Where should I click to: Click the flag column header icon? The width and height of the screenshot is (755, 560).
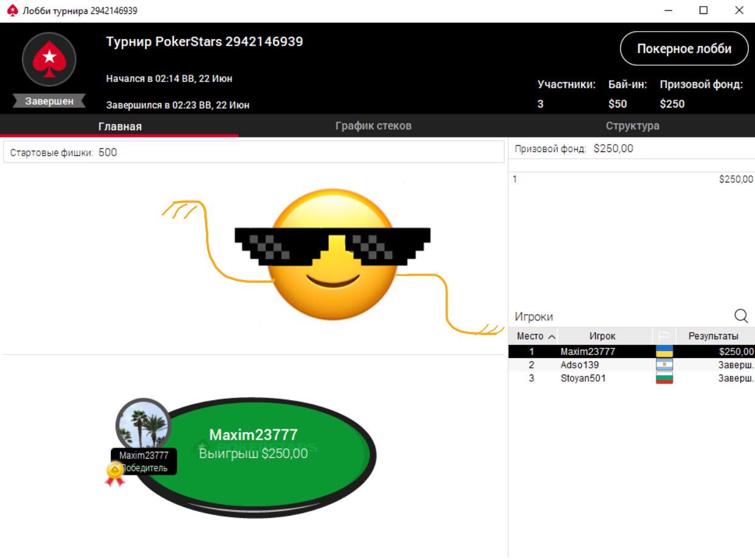click(x=664, y=336)
